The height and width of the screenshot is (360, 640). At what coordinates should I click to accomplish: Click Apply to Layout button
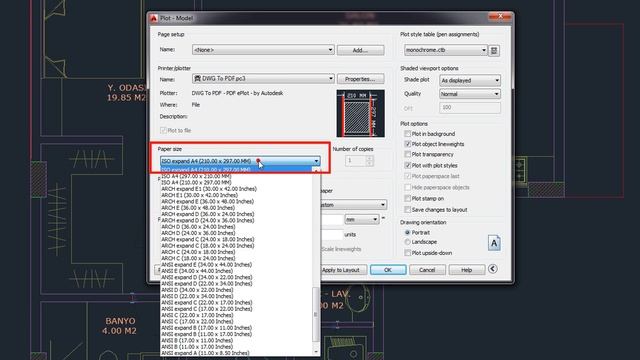(342, 270)
